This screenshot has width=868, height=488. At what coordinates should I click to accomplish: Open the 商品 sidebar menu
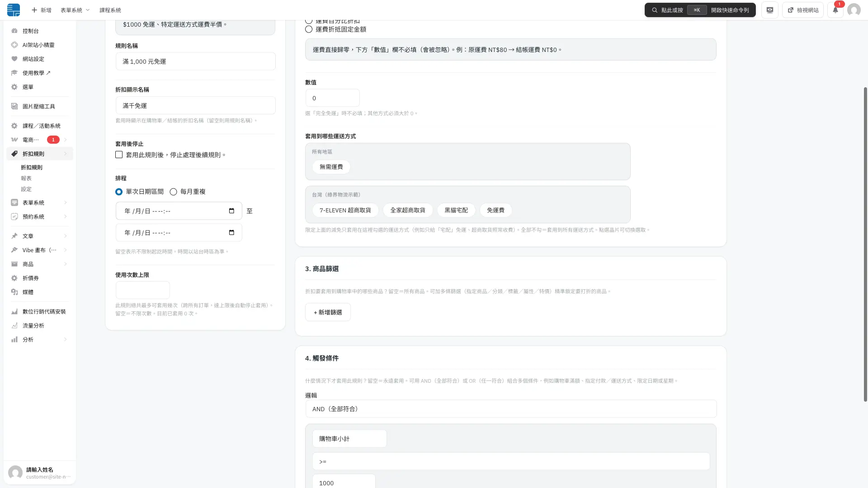40,264
